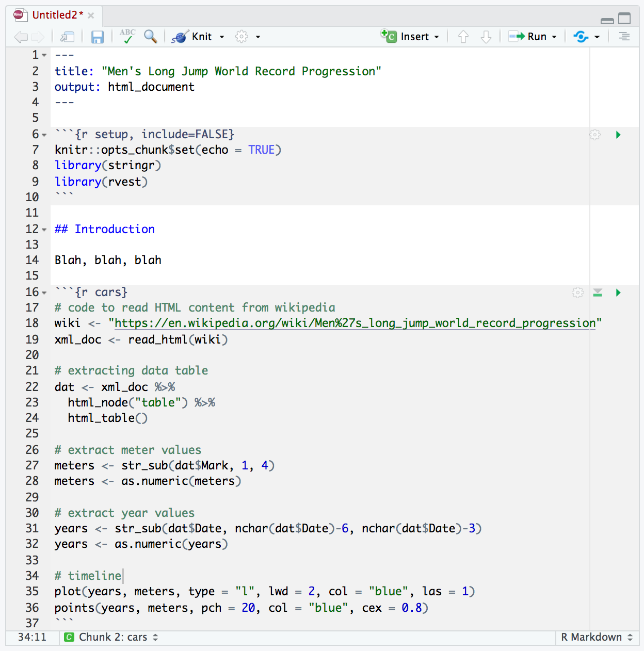
Task: Open cars chunk options gear
Action: tap(578, 292)
